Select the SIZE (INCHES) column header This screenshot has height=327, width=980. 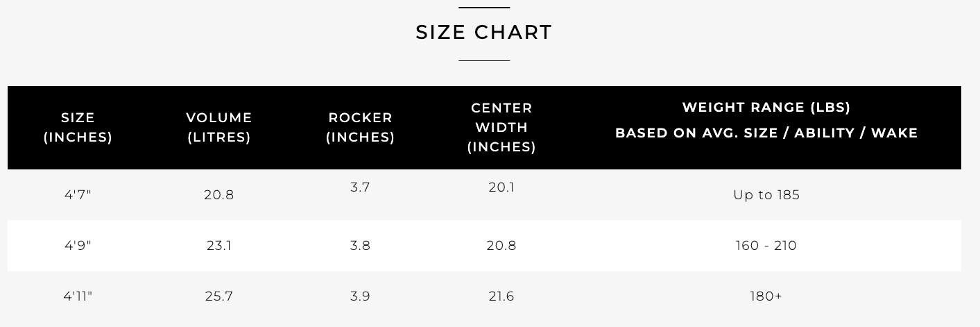pyautogui.click(x=78, y=128)
